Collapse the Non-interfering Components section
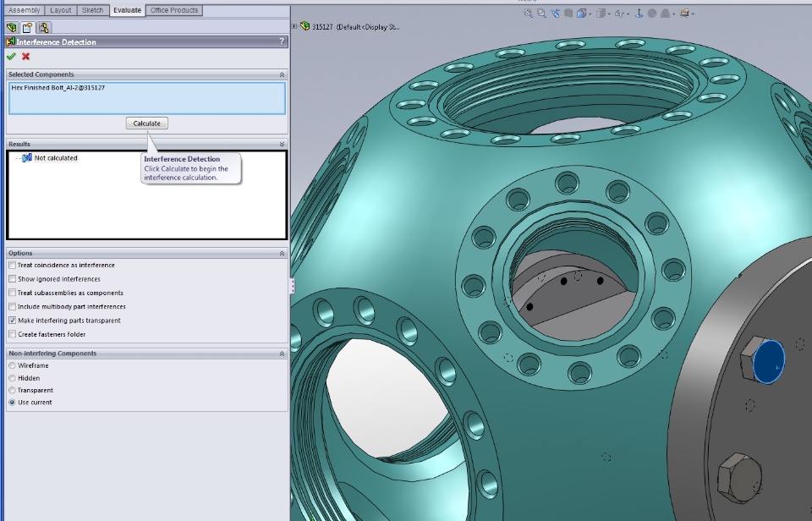Screen dimensions: 812x521 tap(282, 354)
